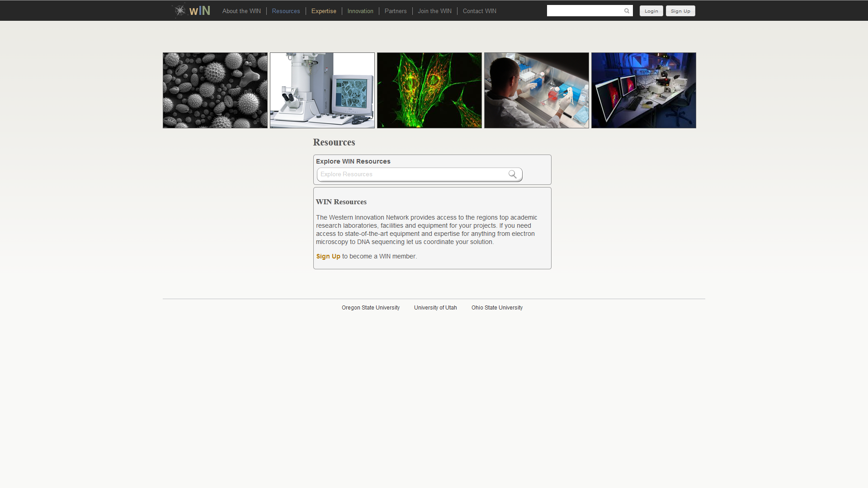This screenshot has height=488, width=868.
Task: Open the Oregon State University link
Action: [x=371, y=308]
